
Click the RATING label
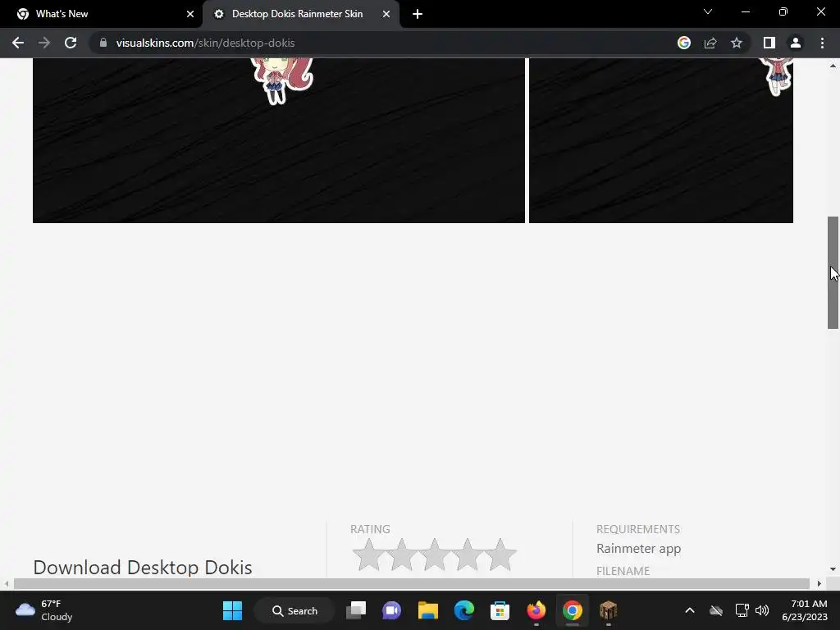370,529
